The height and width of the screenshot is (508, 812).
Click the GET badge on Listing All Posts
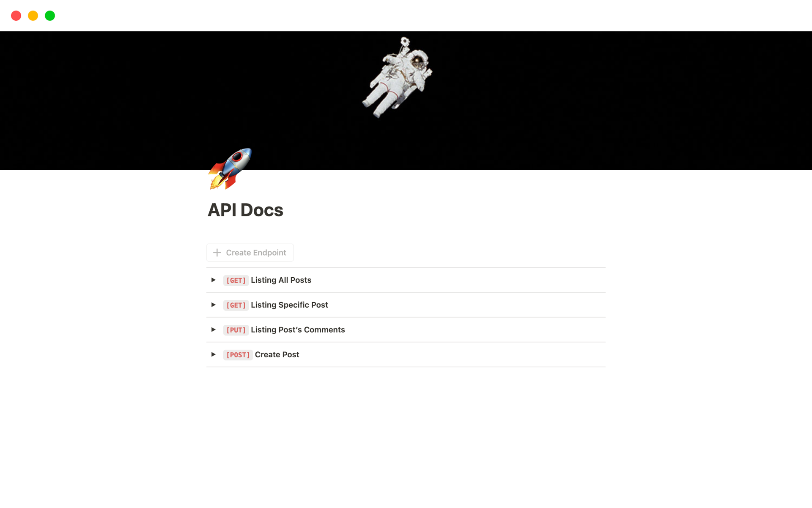236,280
